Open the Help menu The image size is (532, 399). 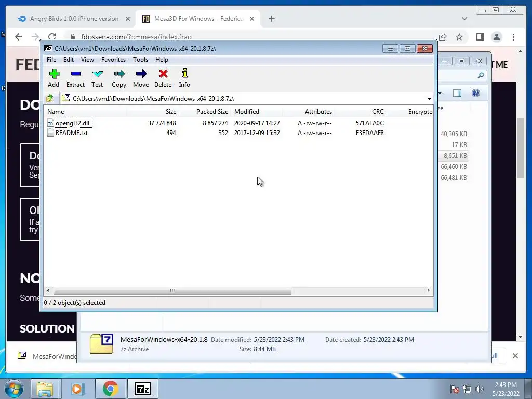point(162,60)
